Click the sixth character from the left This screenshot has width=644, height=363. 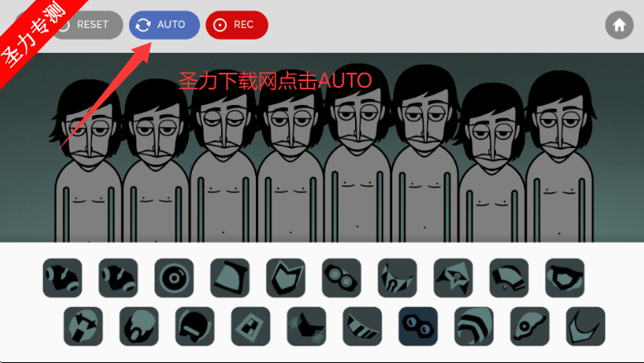[425, 154]
